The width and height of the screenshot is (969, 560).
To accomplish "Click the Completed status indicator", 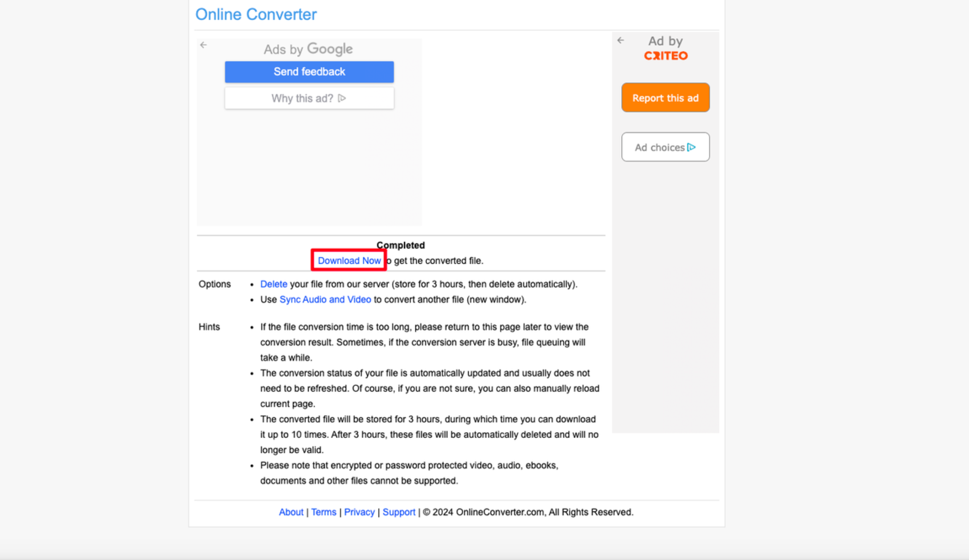I will click(x=400, y=245).
